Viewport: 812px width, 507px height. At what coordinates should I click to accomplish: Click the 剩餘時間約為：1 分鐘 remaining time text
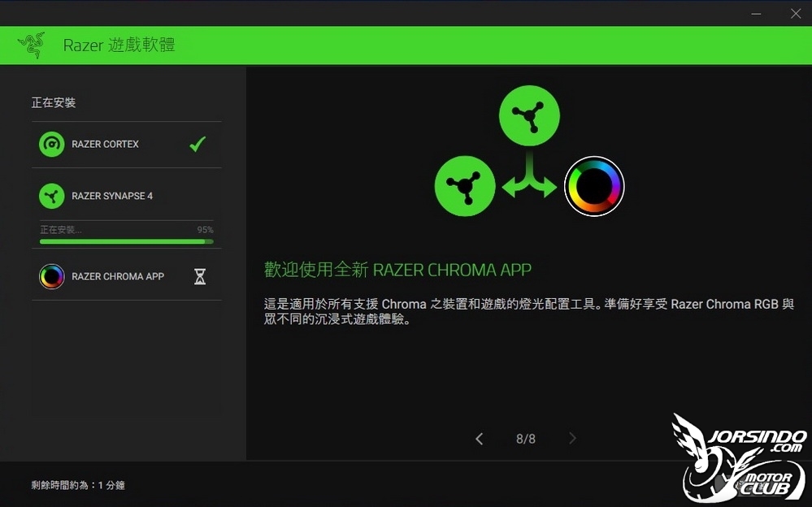[x=78, y=485]
